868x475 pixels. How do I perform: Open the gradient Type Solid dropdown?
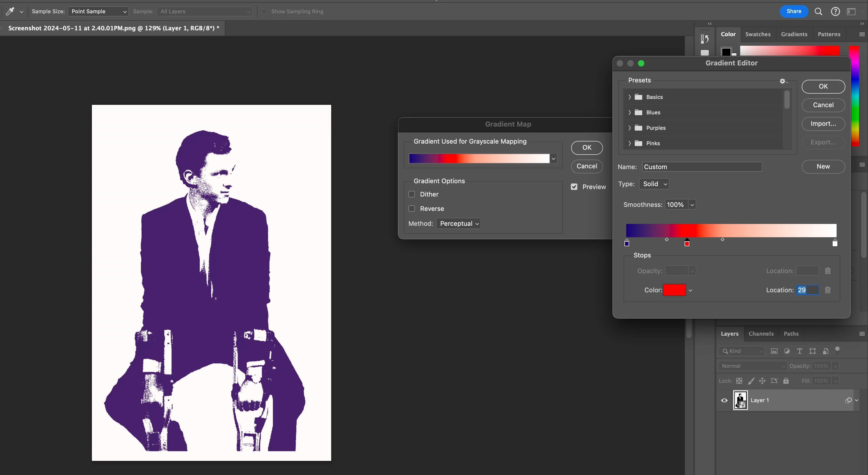[654, 184]
